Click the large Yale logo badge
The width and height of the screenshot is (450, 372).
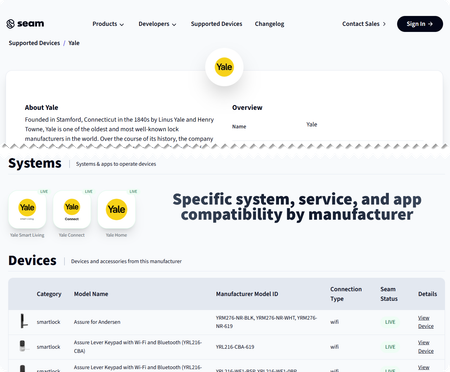(x=224, y=67)
